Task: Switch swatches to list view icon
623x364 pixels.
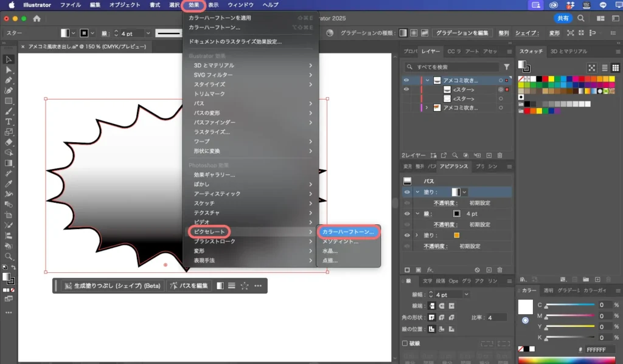Action: click(604, 67)
